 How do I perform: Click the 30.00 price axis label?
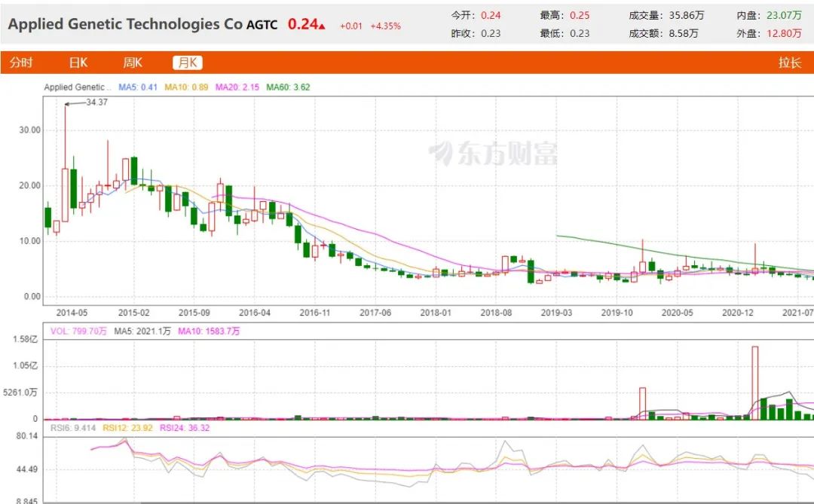click(29, 130)
